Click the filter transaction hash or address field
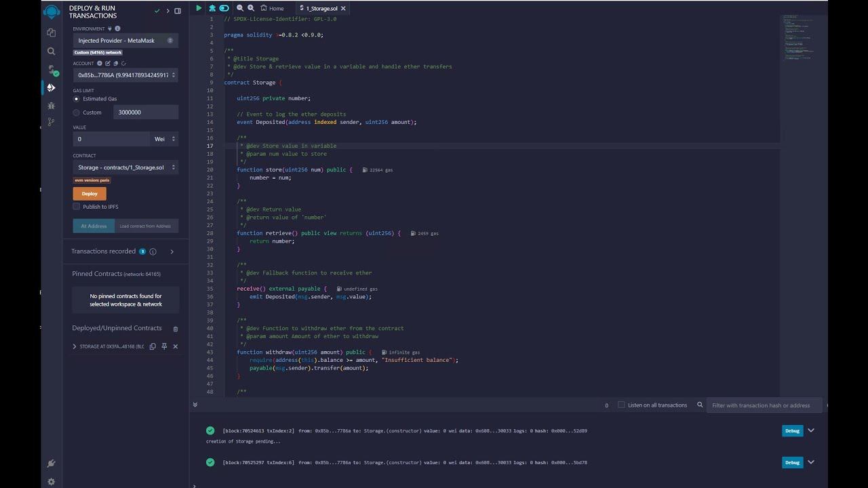Screen dimensions: 868x488 pyautogui.click(x=765, y=405)
